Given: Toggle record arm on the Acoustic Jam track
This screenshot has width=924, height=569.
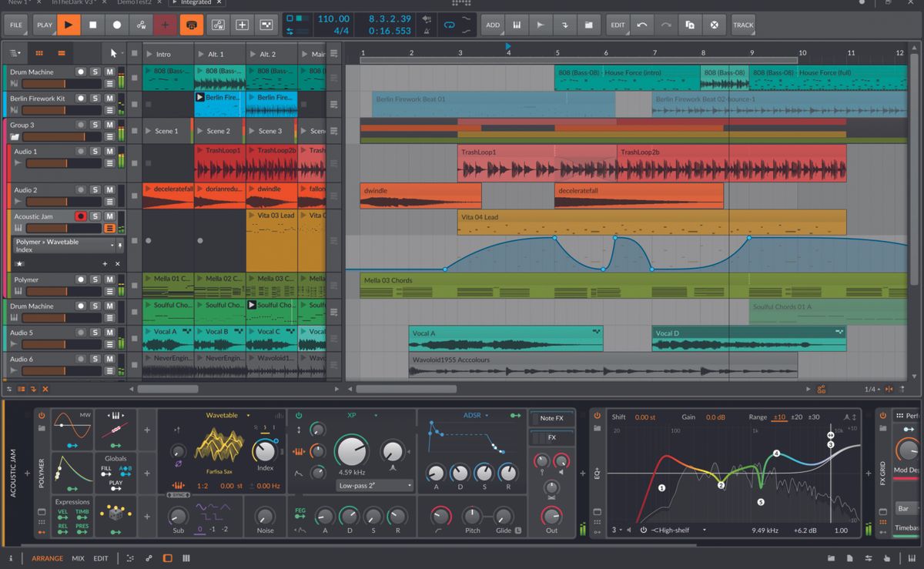Looking at the screenshot, I should 82,216.
